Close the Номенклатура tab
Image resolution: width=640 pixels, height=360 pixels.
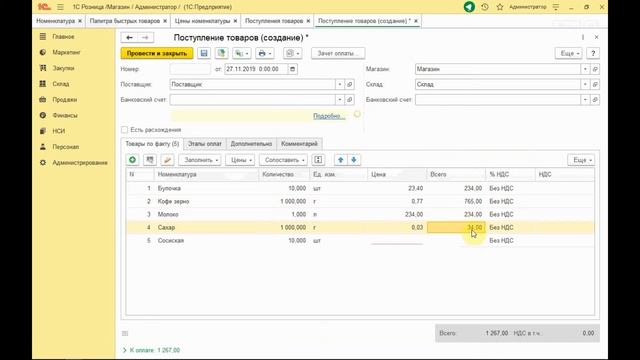point(80,21)
